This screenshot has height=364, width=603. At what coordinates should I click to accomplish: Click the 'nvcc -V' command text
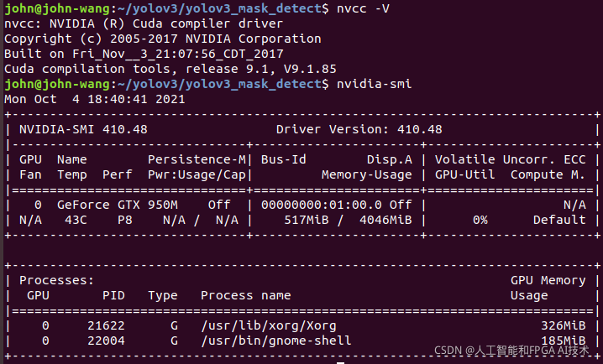tap(363, 8)
